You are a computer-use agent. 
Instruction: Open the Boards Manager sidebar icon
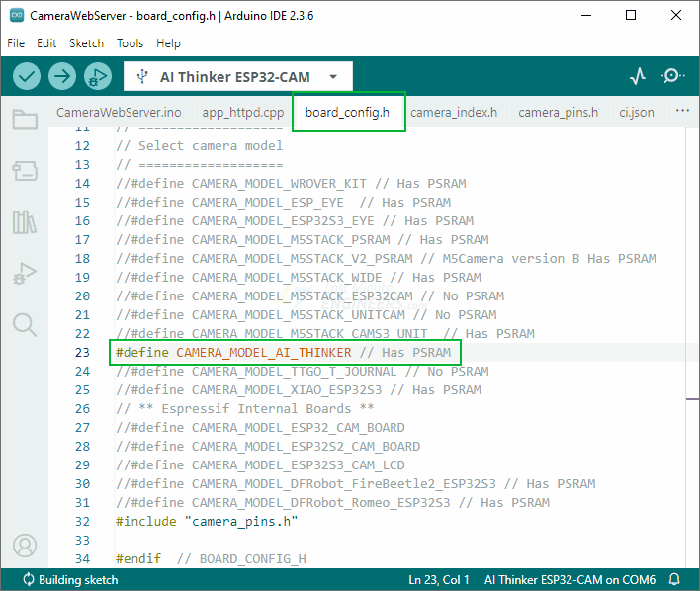click(x=25, y=171)
